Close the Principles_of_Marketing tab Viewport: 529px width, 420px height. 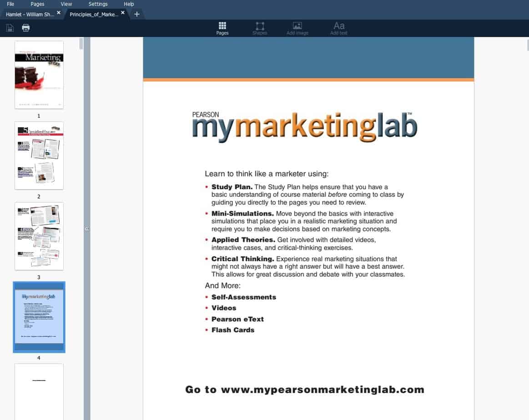(122, 13)
